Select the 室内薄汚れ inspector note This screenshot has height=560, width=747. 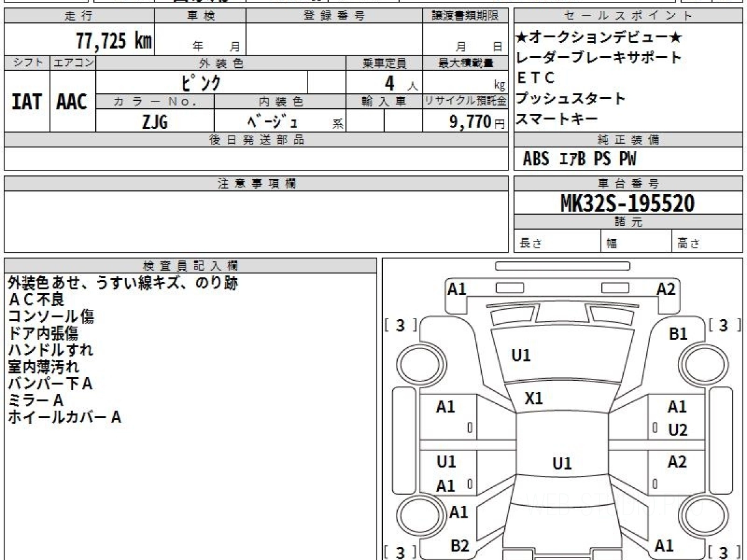tap(43, 367)
